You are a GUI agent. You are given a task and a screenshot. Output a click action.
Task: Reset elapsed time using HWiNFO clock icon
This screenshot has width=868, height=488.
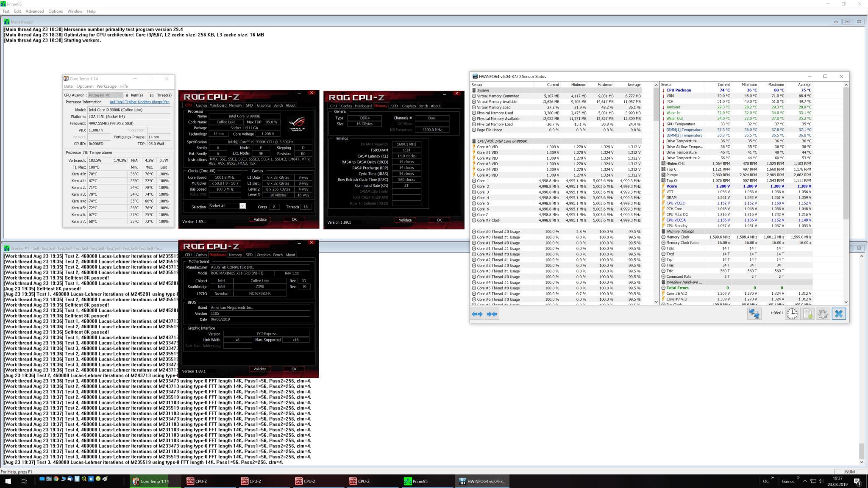[x=792, y=313]
